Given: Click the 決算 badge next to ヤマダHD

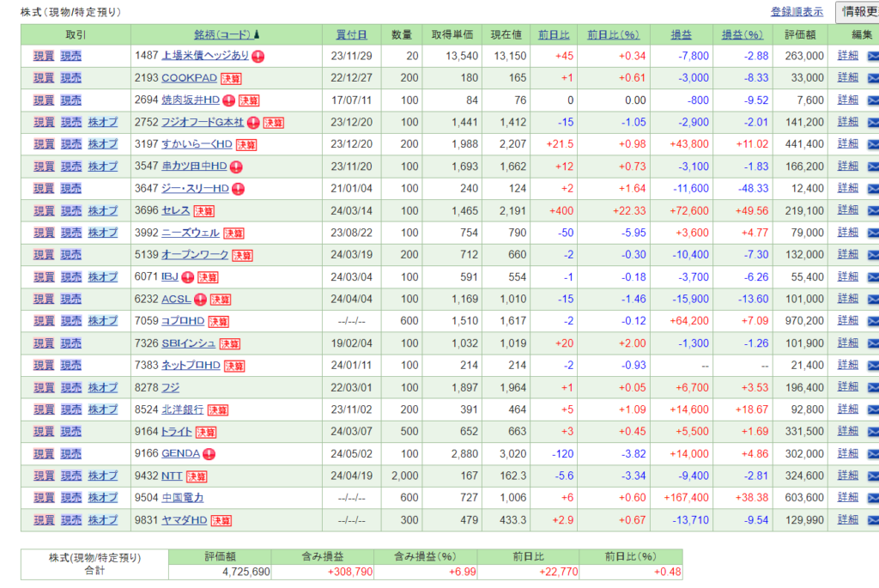Looking at the screenshot, I should click(221, 520).
